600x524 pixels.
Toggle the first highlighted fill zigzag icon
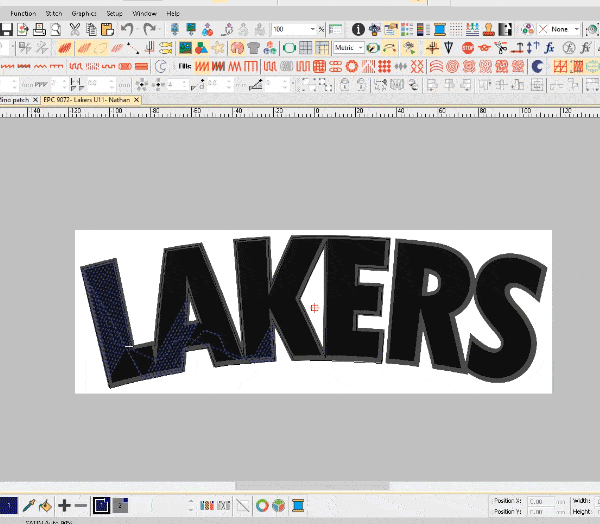(202, 67)
